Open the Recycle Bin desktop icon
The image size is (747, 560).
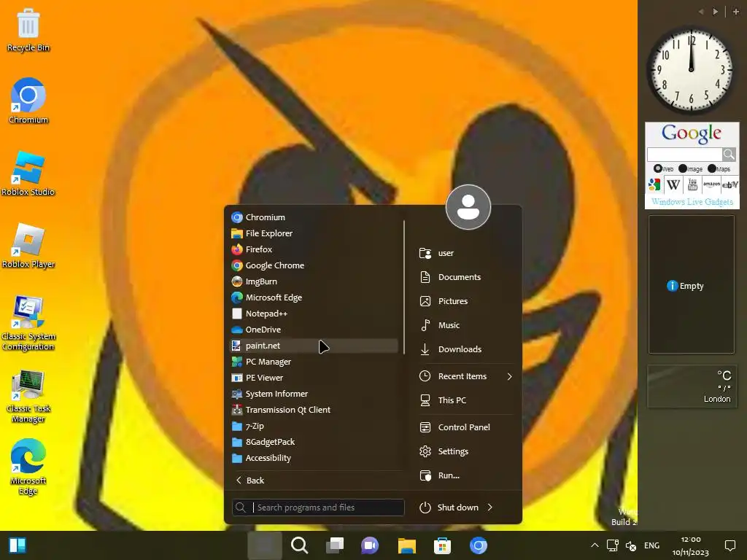28,29
